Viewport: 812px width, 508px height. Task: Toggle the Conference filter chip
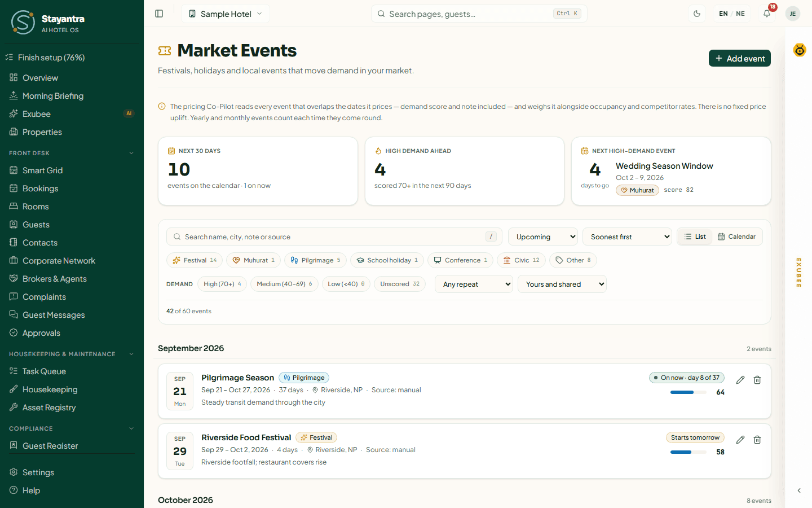460,260
